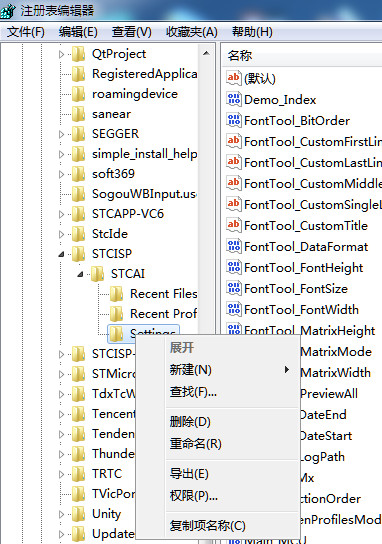Collapse the STCISP tree node
The image size is (382, 544).
tap(61, 254)
